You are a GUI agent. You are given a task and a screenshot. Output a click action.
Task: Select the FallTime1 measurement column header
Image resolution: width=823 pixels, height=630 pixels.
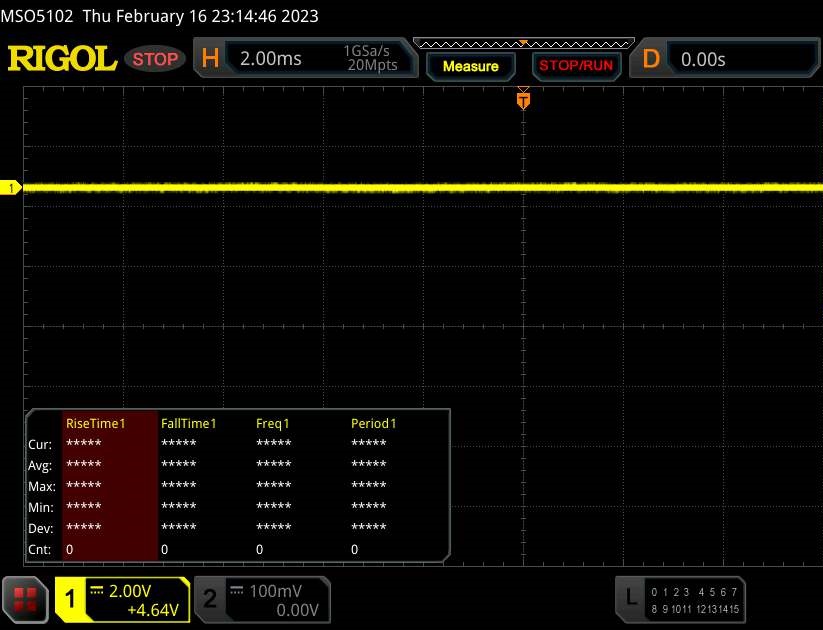tap(188, 424)
